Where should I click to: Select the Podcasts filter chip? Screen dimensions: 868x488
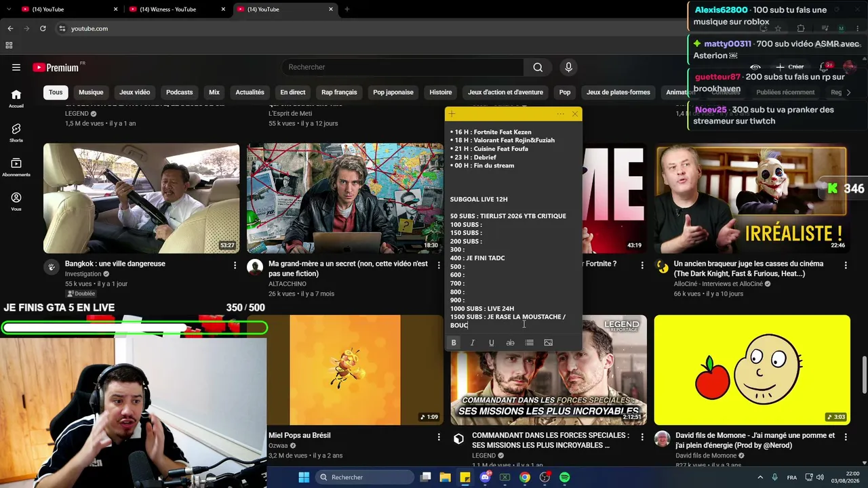click(180, 92)
